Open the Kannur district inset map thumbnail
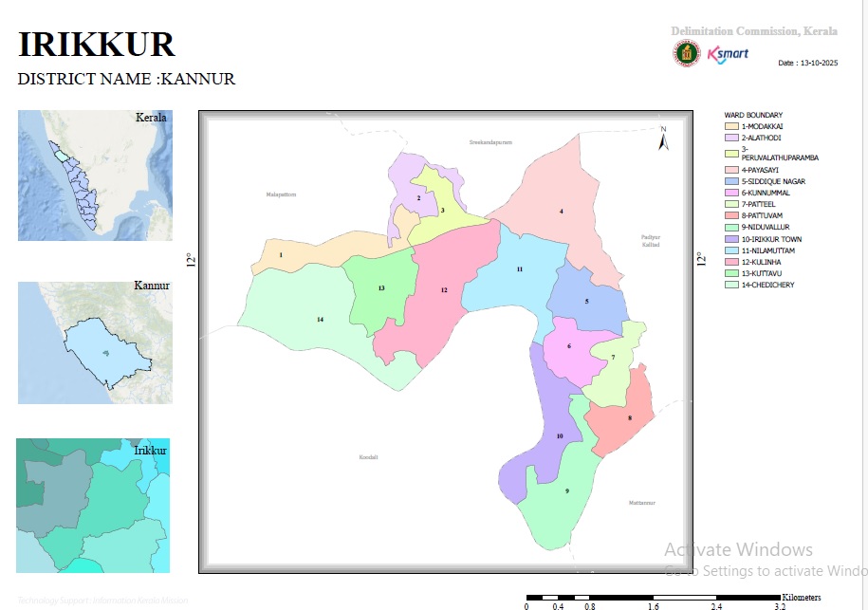 pos(95,342)
